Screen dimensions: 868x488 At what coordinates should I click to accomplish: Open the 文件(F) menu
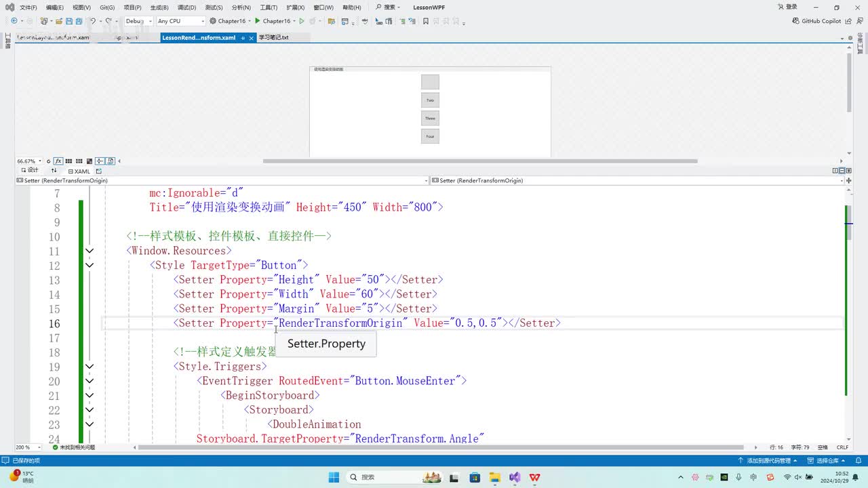click(28, 7)
